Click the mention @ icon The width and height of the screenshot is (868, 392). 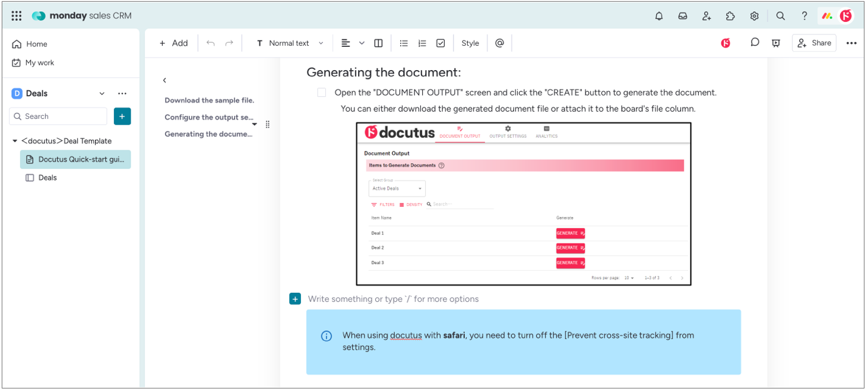[x=499, y=43]
